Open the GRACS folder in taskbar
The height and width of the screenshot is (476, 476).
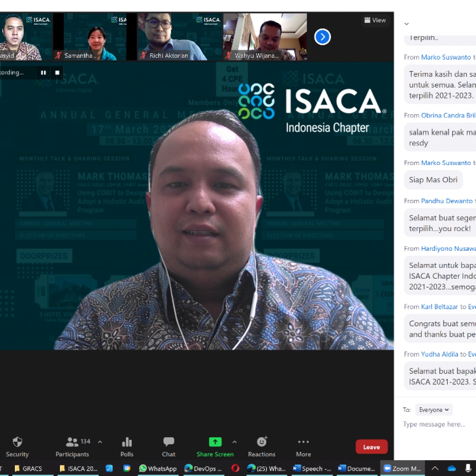[28, 469]
